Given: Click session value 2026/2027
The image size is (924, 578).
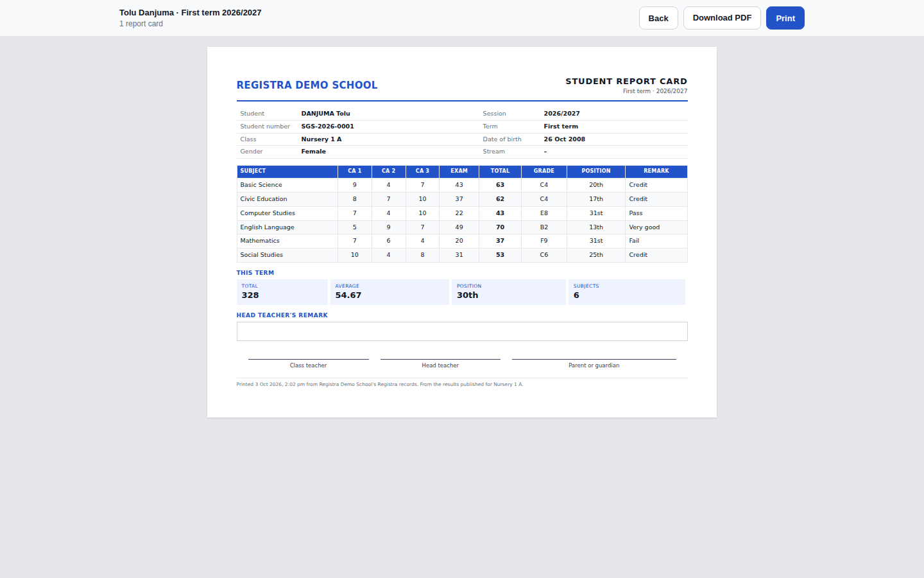Looking at the screenshot, I should (562, 114).
